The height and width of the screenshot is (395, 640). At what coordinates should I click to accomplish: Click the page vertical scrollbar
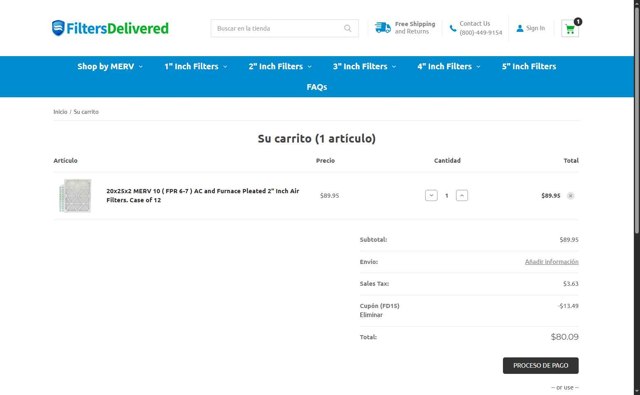[x=637, y=122]
